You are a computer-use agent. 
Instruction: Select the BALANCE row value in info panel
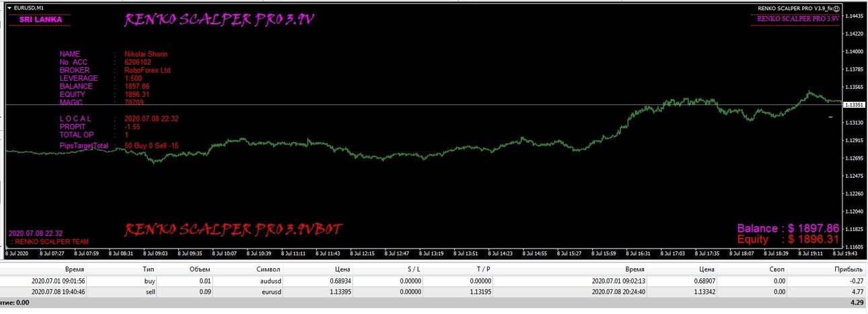click(137, 86)
